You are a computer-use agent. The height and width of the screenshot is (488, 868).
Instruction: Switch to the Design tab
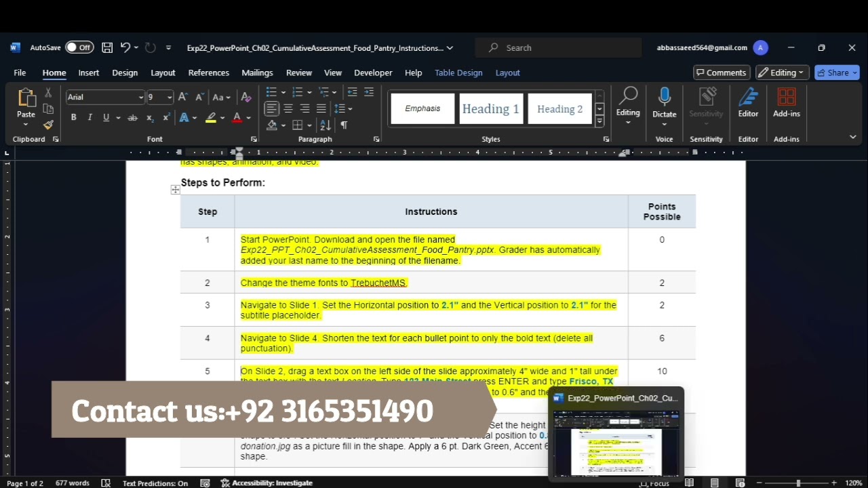tap(125, 73)
